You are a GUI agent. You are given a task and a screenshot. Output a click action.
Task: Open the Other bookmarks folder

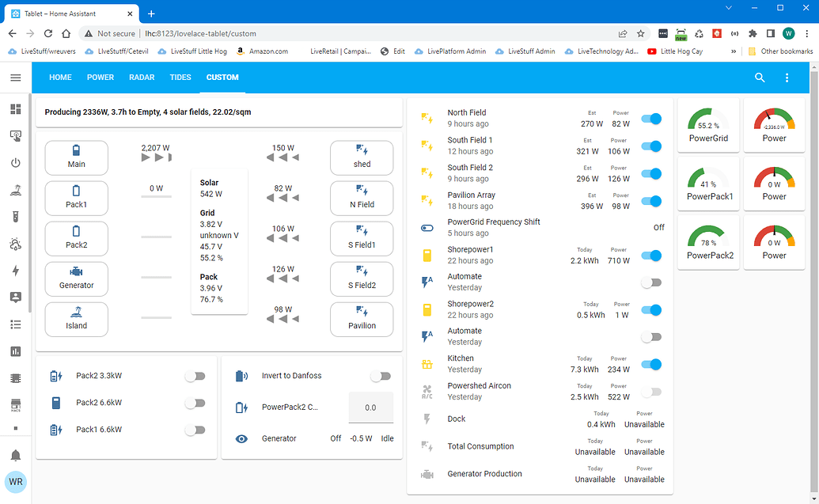783,51
